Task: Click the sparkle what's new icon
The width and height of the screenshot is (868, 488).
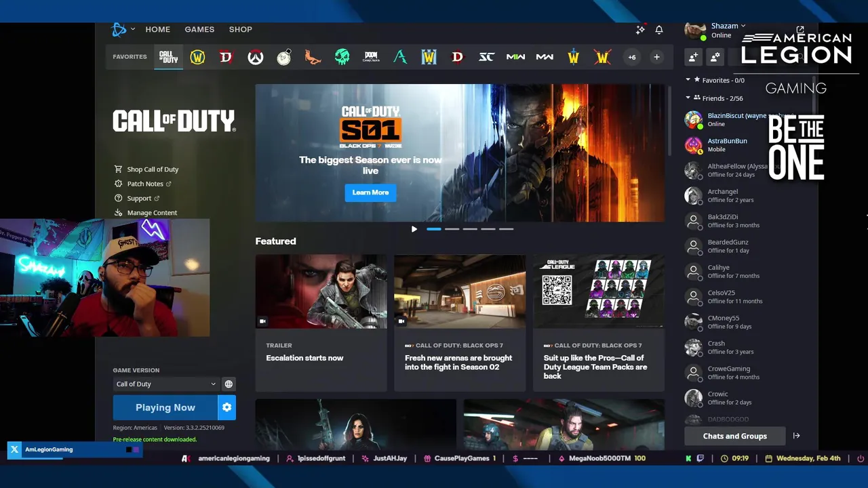Action: 640,30
